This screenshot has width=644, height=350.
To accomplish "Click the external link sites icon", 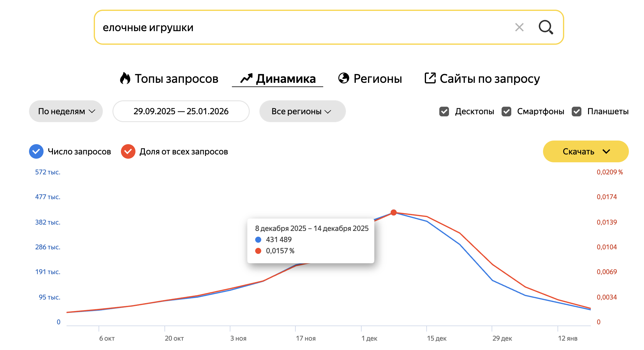I will (430, 78).
